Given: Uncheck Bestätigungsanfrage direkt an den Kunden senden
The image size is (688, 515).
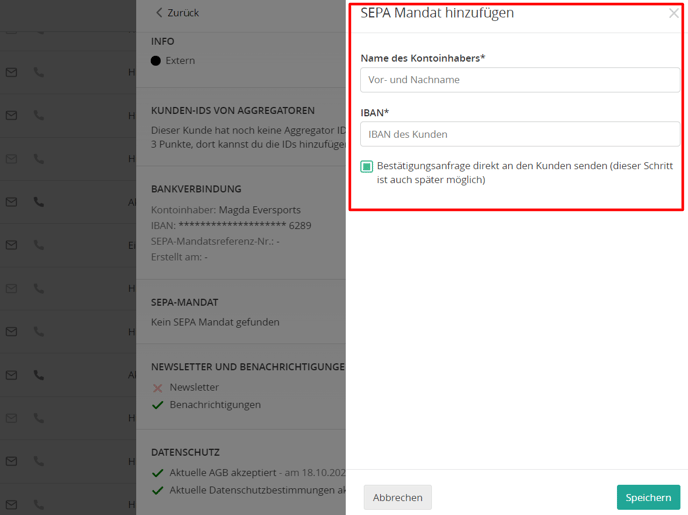Looking at the screenshot, I should coord(366,166).
